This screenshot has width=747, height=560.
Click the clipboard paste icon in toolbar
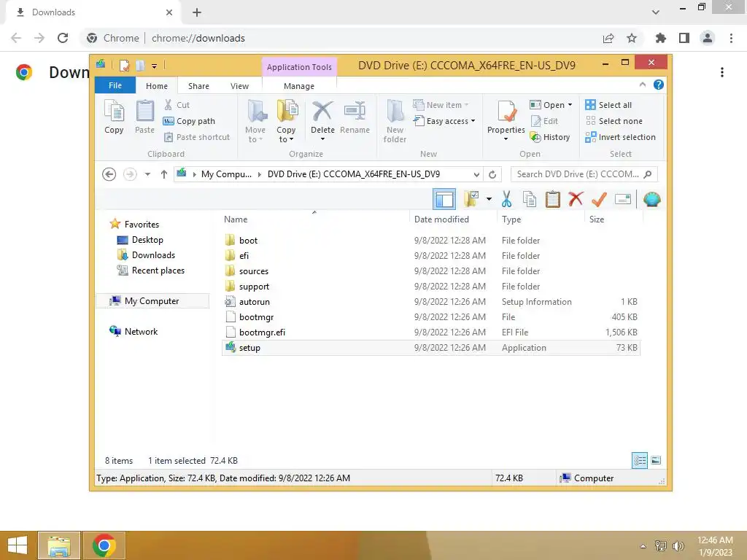pyautogui.click(x=553, y=199)
